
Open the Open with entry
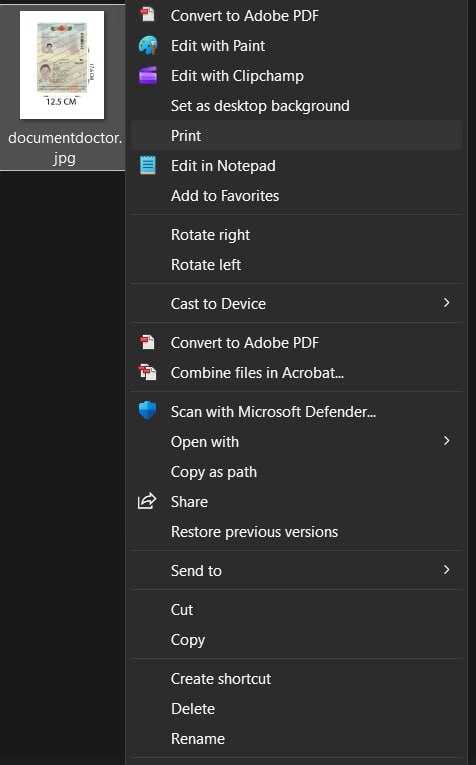tap(297, 442)
